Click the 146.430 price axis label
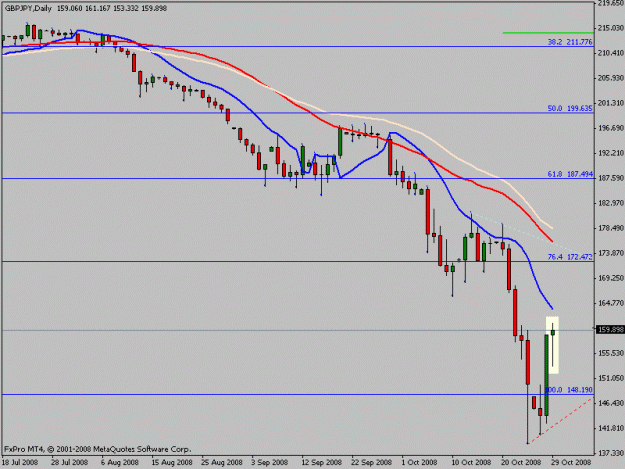 611,403
